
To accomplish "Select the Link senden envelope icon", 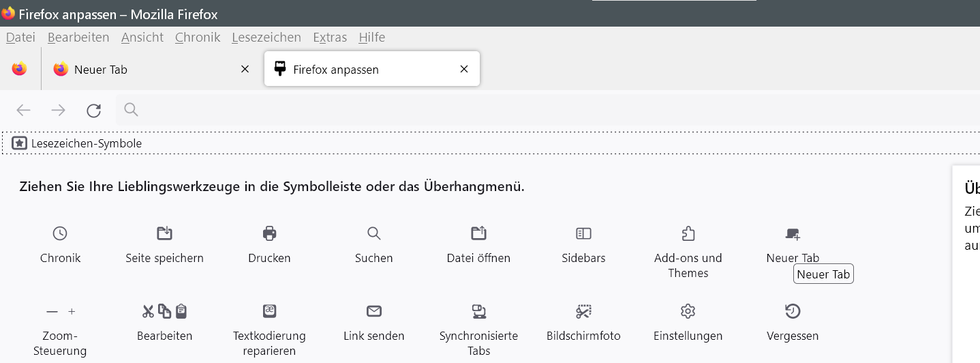I will coord(373,312).
